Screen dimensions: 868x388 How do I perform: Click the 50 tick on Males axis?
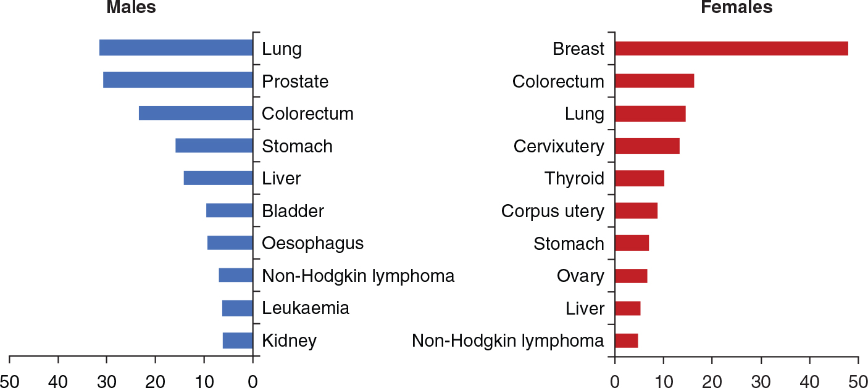9,379
